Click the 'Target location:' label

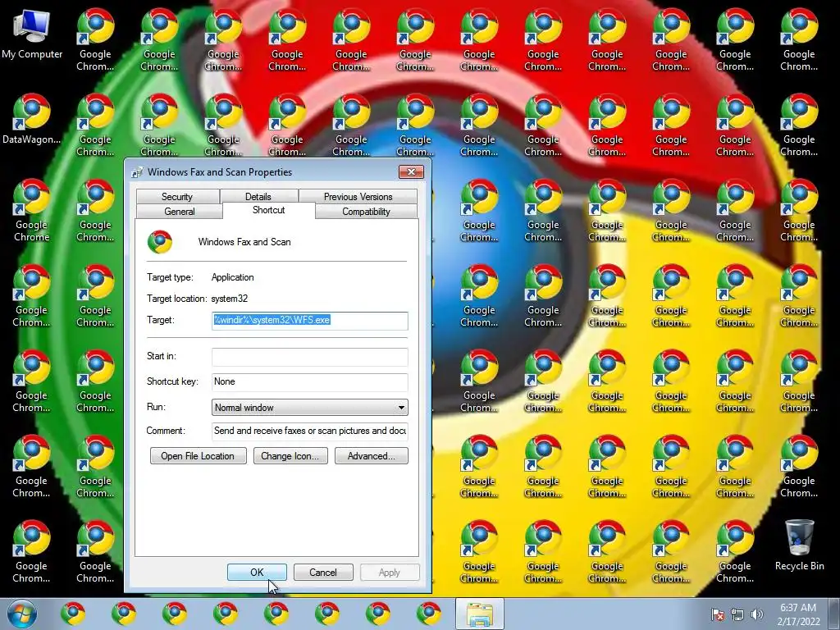tap(177, 299)
